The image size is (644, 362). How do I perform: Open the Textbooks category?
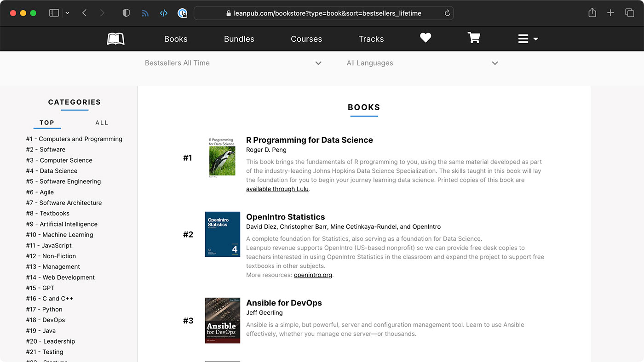(x=47, y=213)
